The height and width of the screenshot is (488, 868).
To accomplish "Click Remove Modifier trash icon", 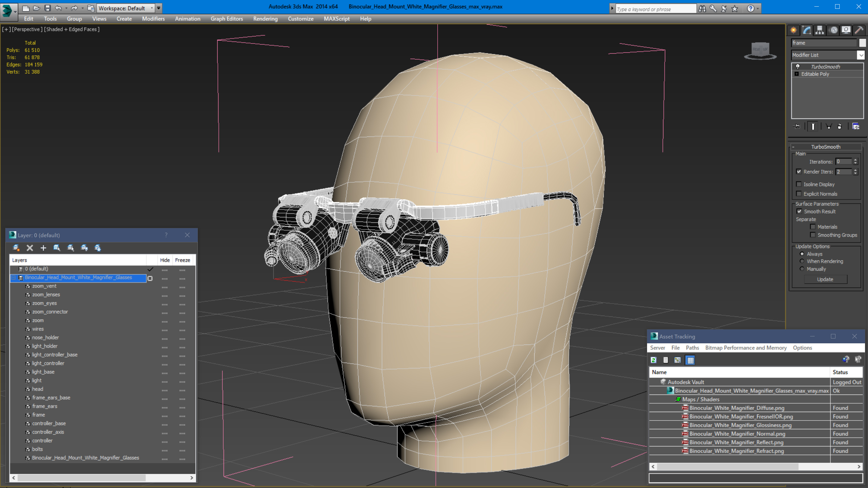I will pos(839,126).
